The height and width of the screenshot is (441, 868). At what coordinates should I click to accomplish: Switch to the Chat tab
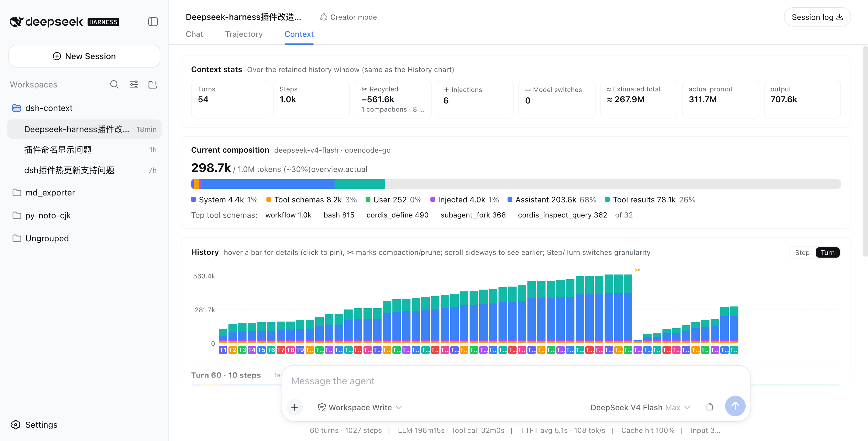(x=194, y=34)
